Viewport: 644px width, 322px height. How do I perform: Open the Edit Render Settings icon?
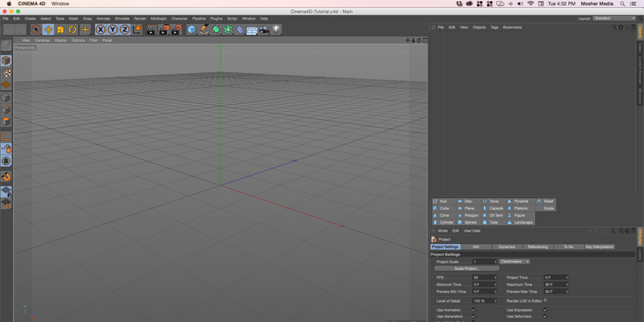pos(176,30)
